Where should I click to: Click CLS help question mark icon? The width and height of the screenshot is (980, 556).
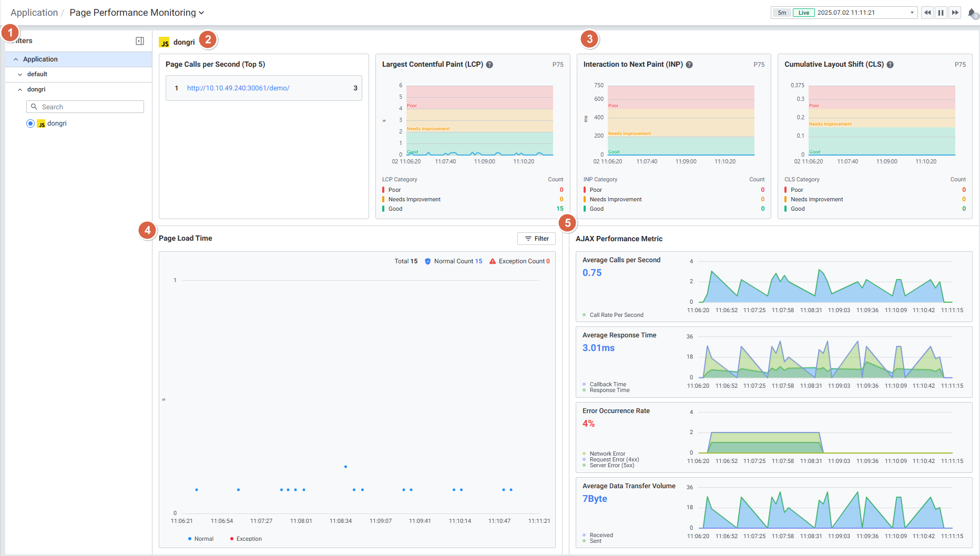[x=890, y=65]
